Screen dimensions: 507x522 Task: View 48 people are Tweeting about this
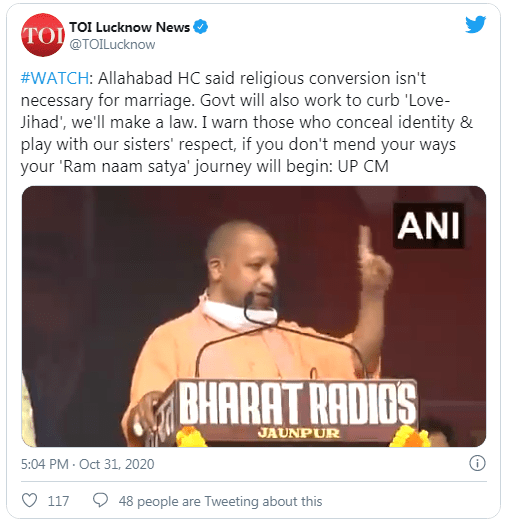click(220, 501)
